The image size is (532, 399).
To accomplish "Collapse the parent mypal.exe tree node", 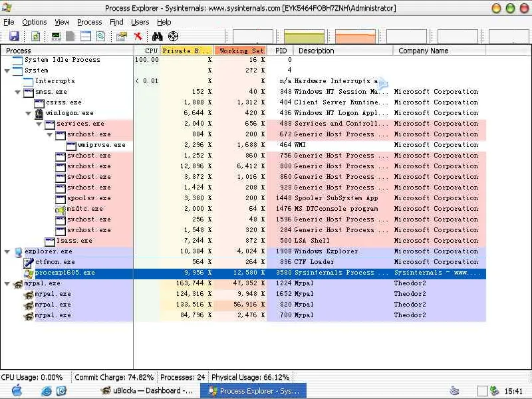I will click(7, 284).
